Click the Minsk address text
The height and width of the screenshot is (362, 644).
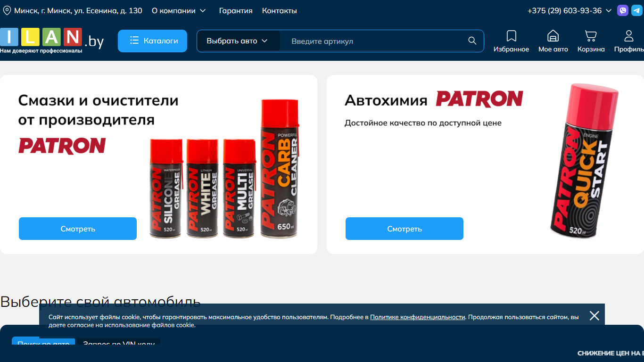(x=78, y=10)
